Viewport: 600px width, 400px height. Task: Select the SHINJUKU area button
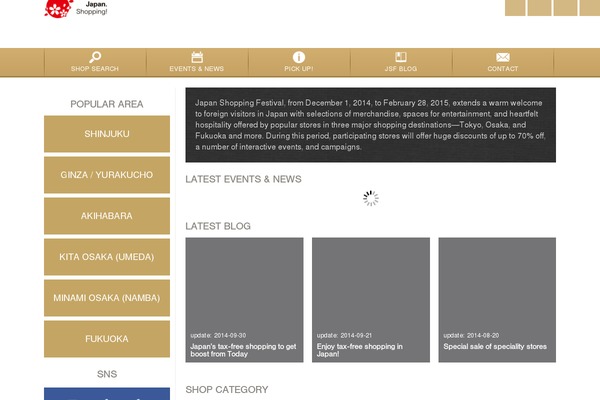[x=107, y=134]
